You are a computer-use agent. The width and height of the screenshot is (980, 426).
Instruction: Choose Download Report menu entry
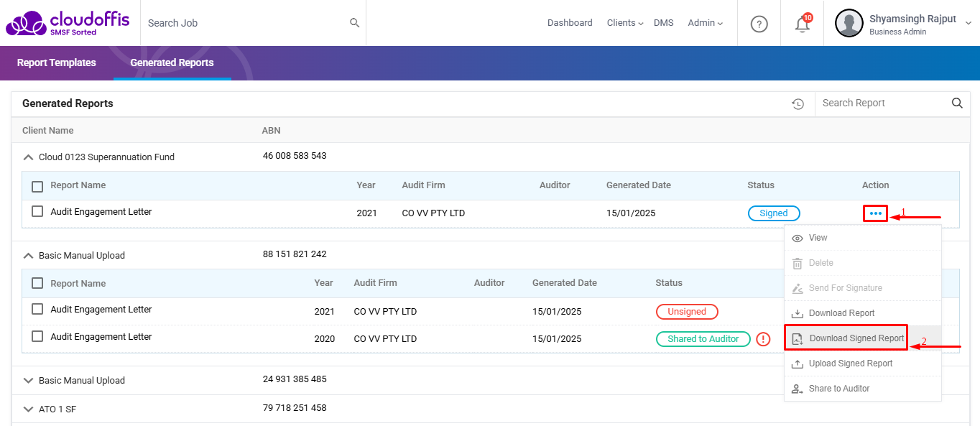click(862, 313)
